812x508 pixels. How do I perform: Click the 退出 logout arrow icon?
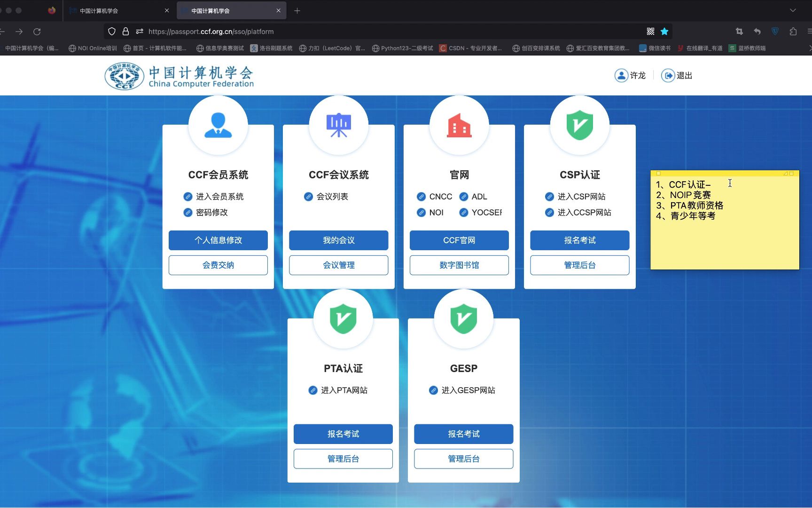pos(668,75)
